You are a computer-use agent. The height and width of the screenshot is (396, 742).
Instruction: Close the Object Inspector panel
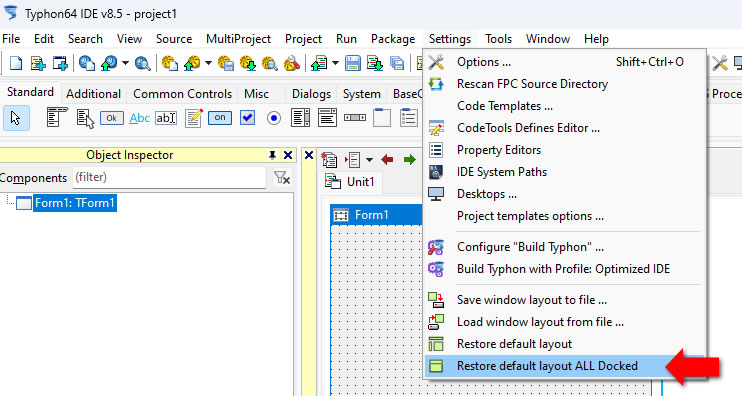[x=288, y=155]
